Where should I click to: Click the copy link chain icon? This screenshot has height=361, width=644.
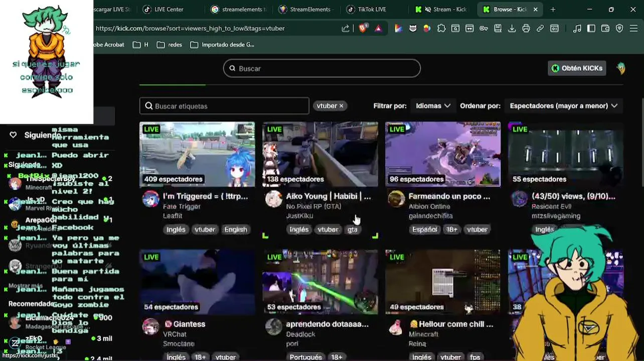click(540, 29)
